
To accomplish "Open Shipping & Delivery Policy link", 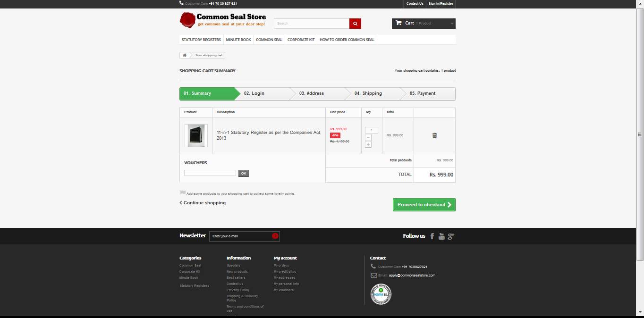I will (242, 298).
